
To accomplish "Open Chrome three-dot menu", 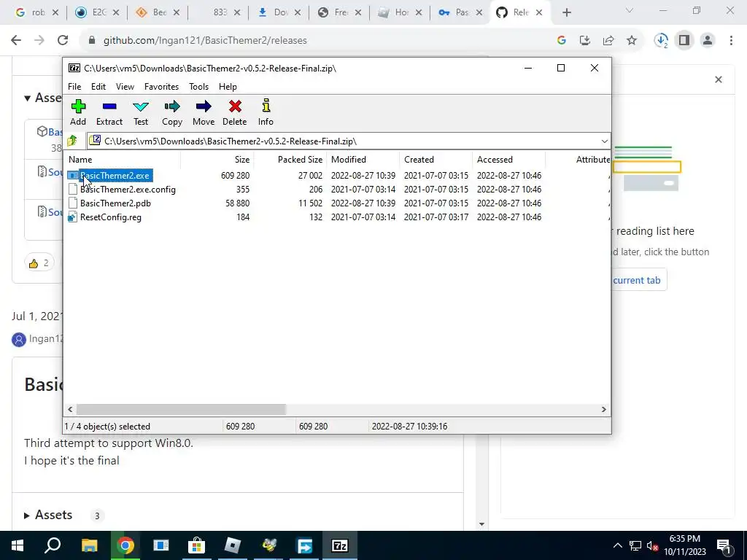I will click(731, 41).
